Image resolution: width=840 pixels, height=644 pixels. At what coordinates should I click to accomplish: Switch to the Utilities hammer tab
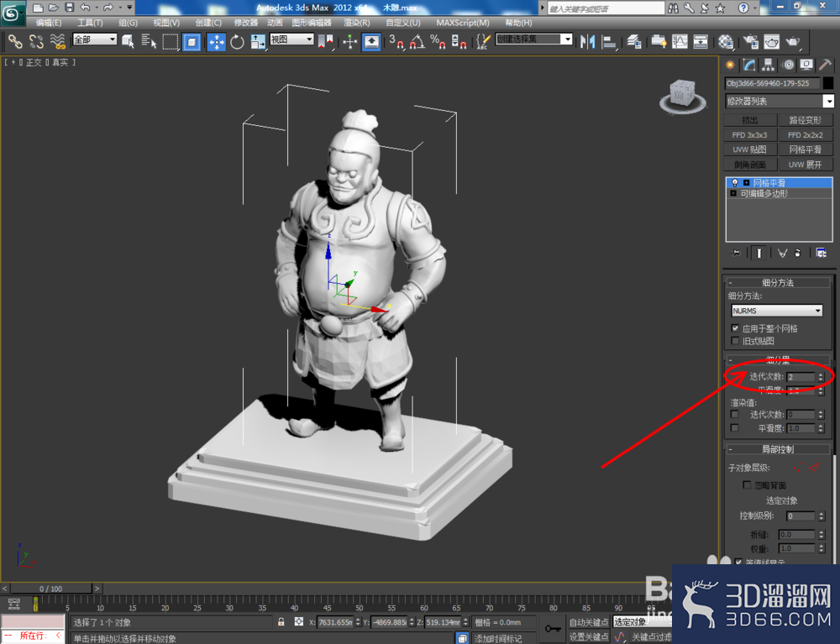[825, 65]
